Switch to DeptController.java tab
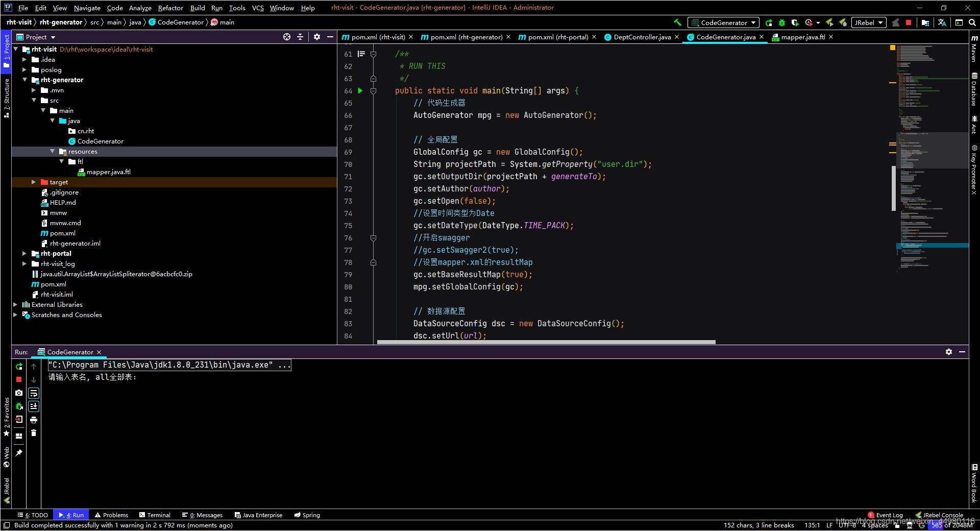Viewport: 980px width, 531px height. [642, 37]
